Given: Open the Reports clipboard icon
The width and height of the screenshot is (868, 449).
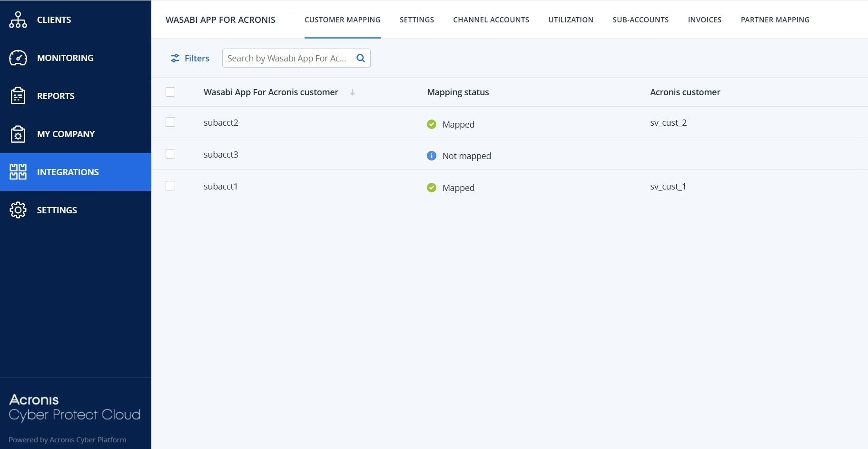Looking at the screenshot, I should coord(18,96).
